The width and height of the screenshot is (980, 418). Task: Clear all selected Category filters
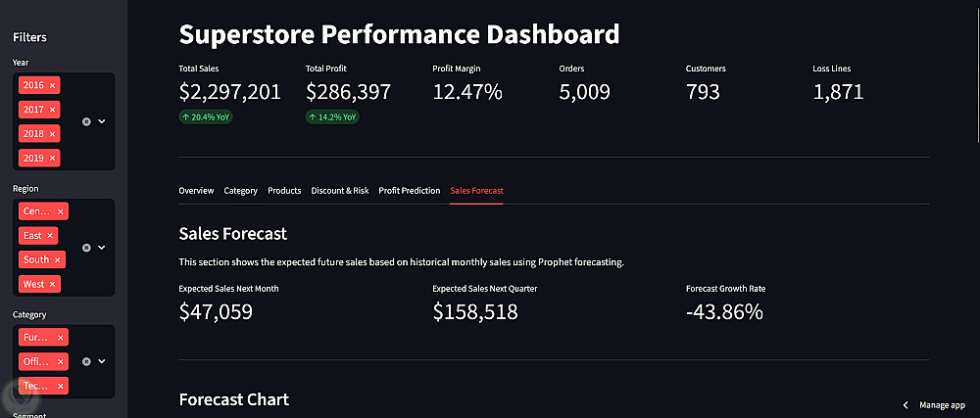pos(86,361)
